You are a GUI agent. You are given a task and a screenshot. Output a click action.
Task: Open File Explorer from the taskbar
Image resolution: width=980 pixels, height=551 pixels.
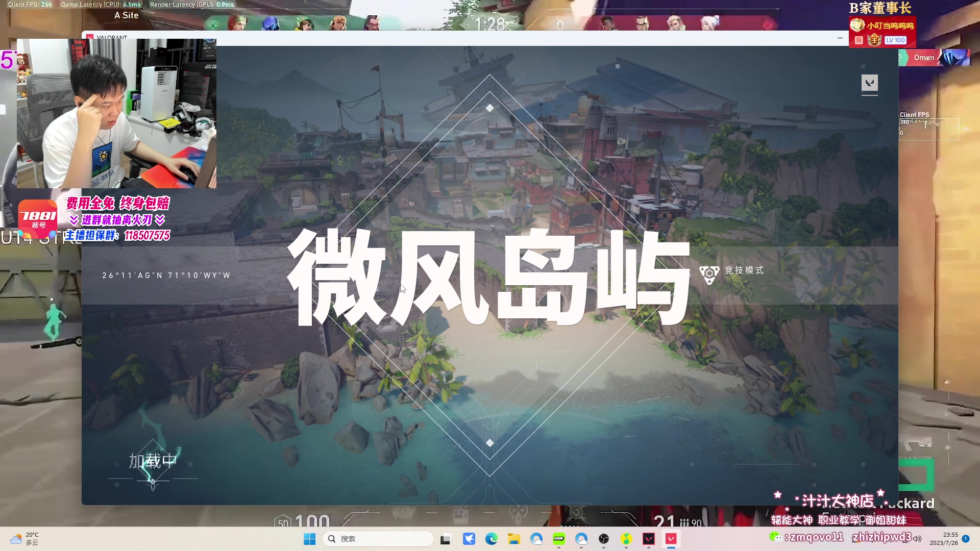coord(513,539)
